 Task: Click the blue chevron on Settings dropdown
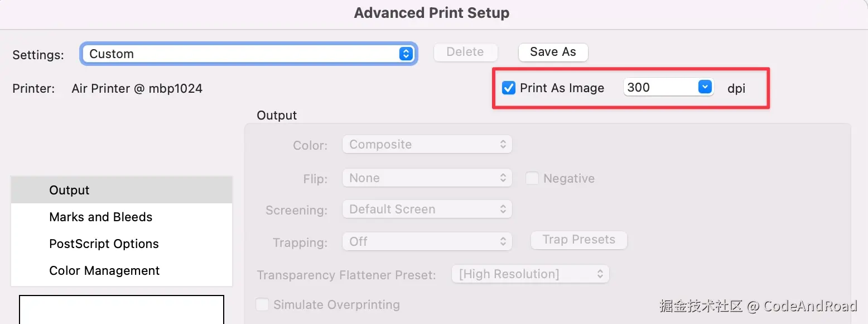tap(406, 54)
